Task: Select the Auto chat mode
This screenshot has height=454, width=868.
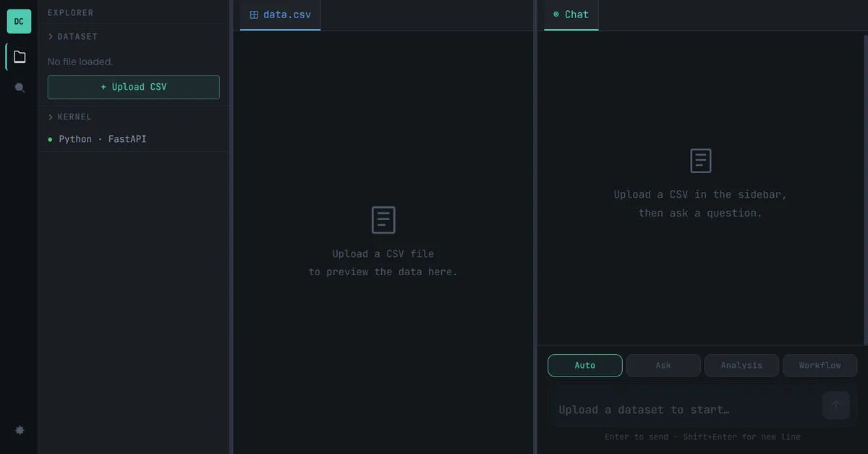Action: (x=585, y=366)
